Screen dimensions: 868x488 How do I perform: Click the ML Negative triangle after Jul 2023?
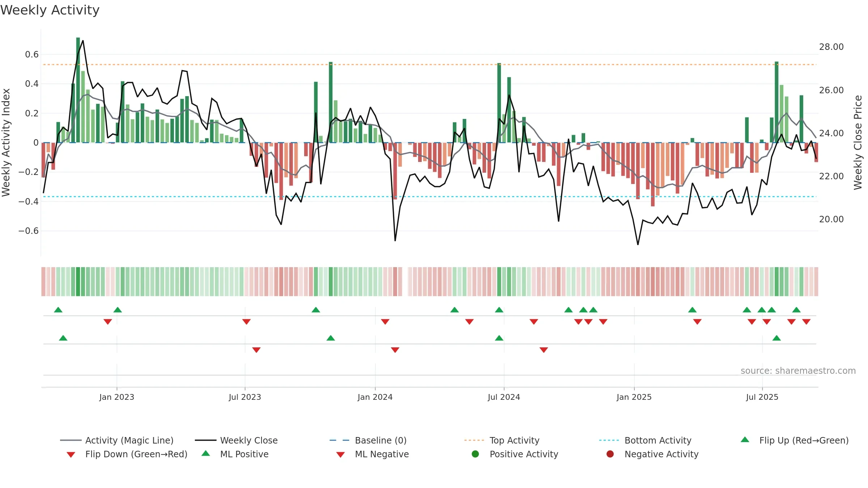point(256,350)
